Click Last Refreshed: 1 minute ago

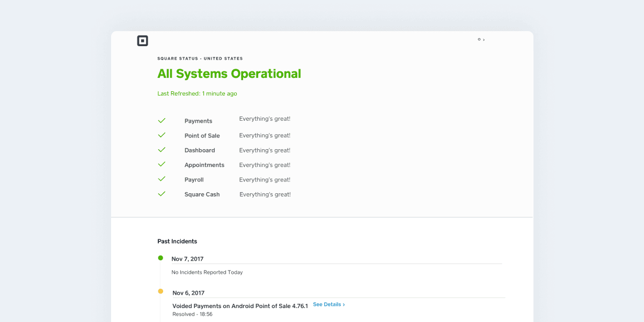coord(196,93)
